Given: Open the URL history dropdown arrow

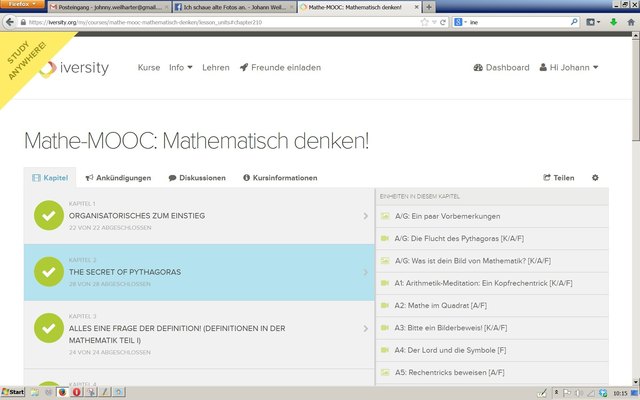Looking at the screenshot, I should (434, 22).
